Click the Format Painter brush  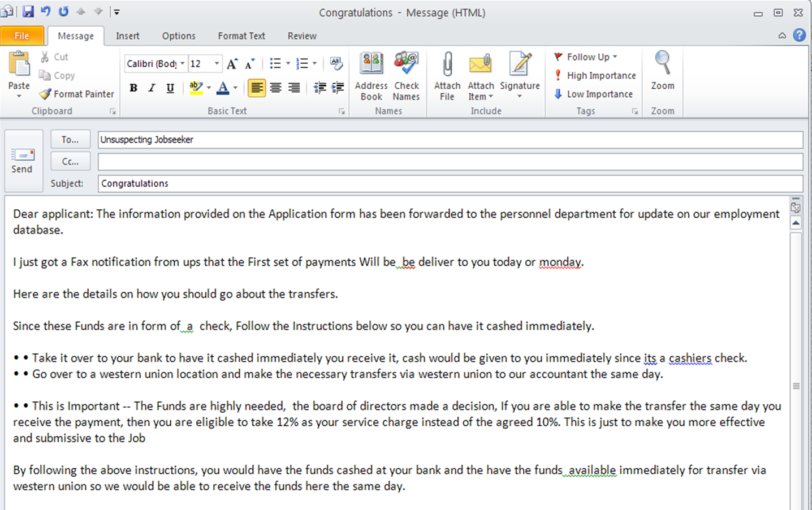point(76,94)
